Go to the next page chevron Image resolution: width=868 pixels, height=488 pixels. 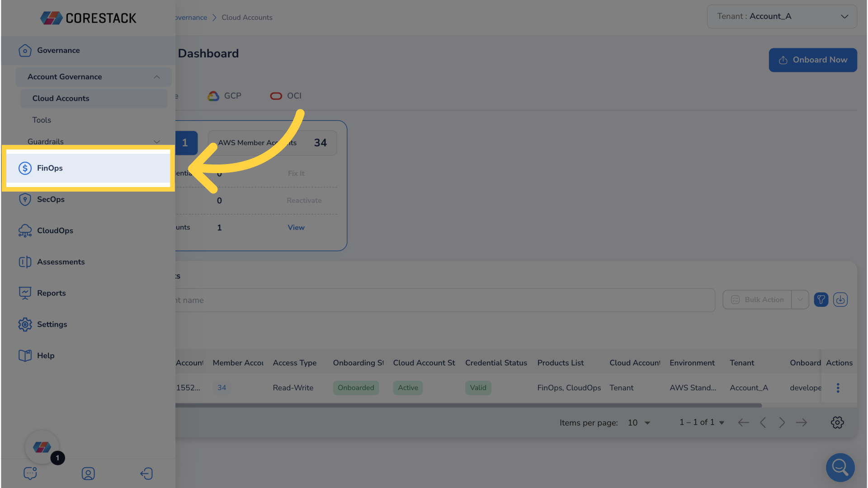click(x=782, y=422)
